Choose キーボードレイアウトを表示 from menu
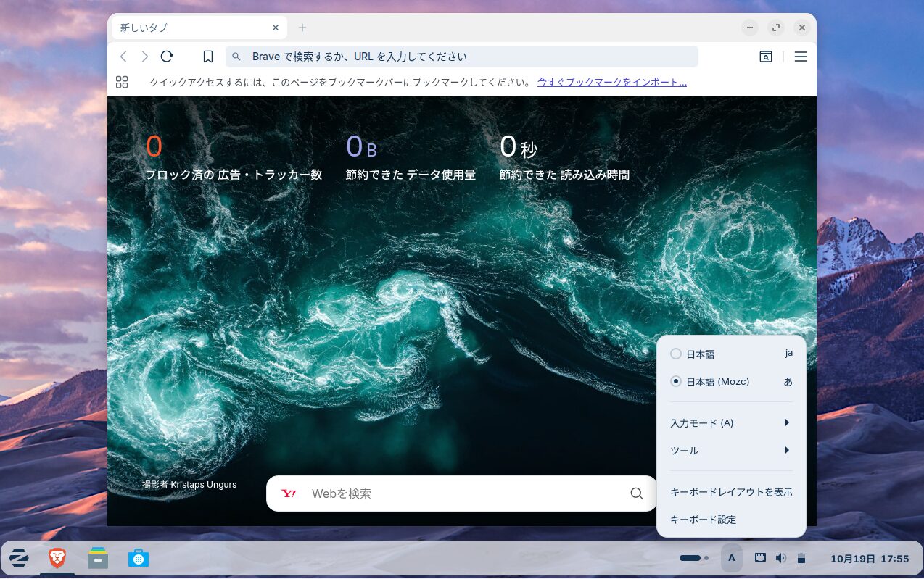Image resolution: width=924 pixels, height=579 pixels. [x=731, y=492]
